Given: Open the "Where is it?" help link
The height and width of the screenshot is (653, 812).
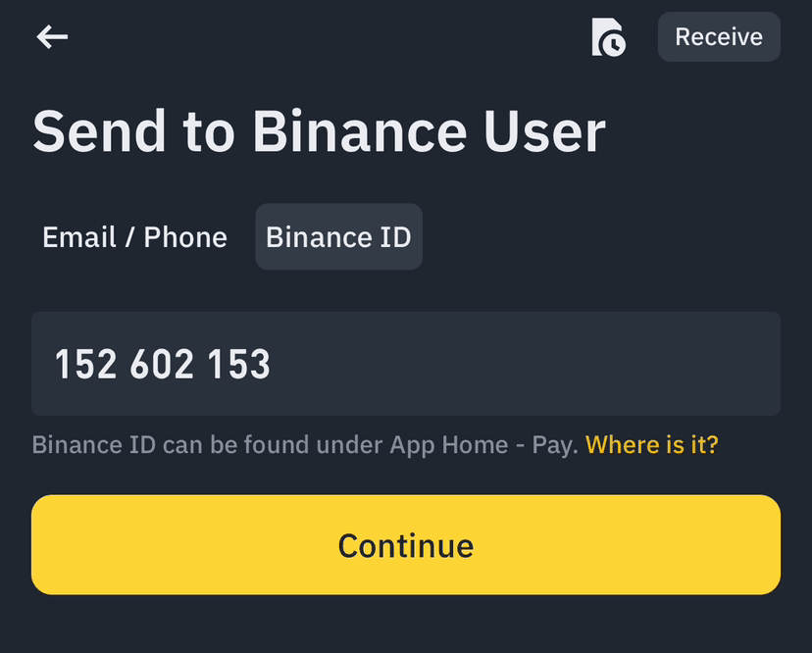Looking at the screenshot, I should (651, 445).
